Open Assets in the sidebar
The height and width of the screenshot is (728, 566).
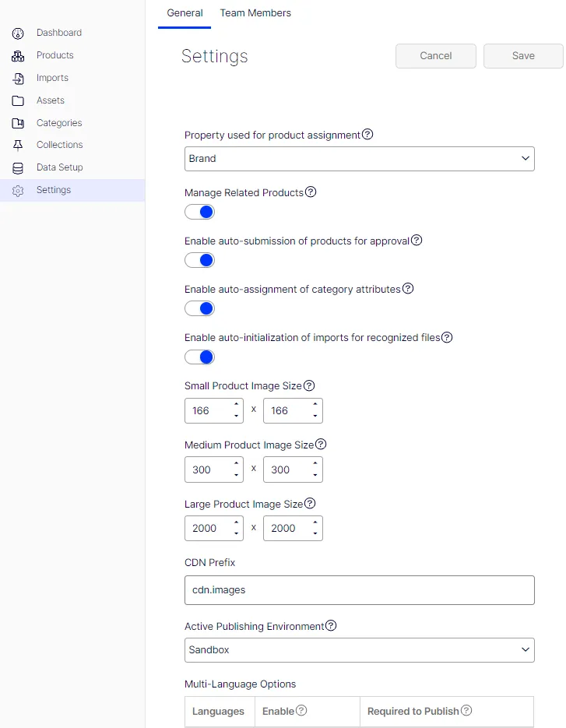tap(72, 100)
